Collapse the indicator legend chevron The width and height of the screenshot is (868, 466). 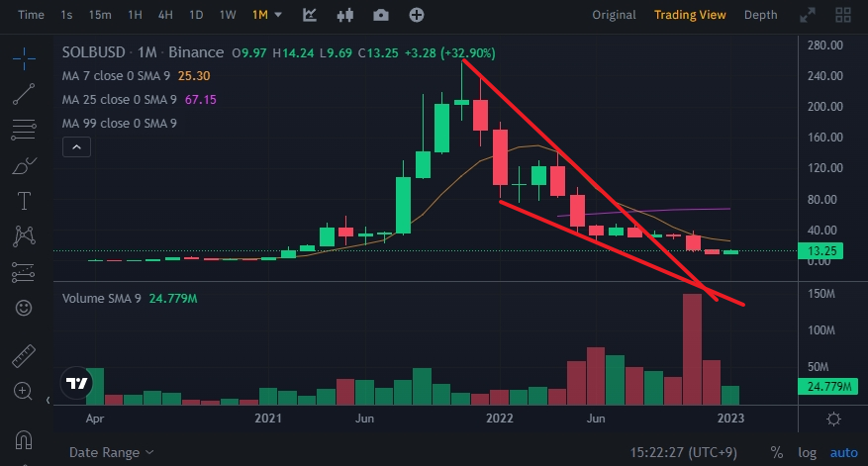click(76, 147)
